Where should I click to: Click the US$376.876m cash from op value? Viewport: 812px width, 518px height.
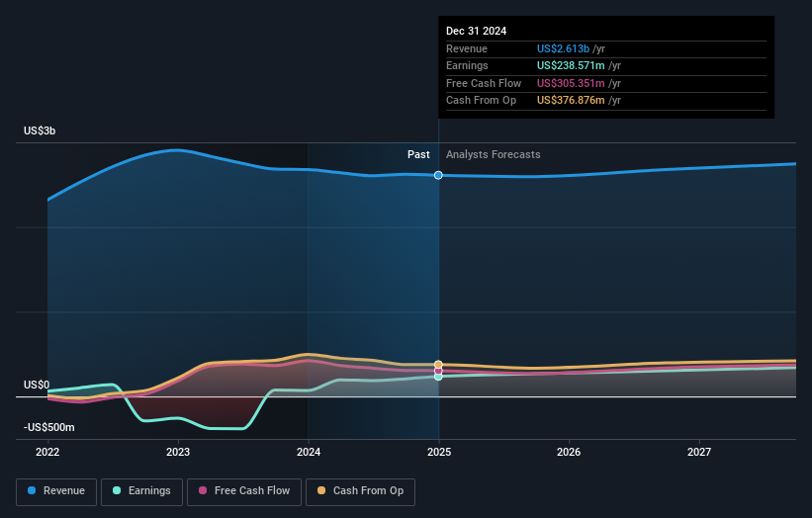[x=571, y=101]
